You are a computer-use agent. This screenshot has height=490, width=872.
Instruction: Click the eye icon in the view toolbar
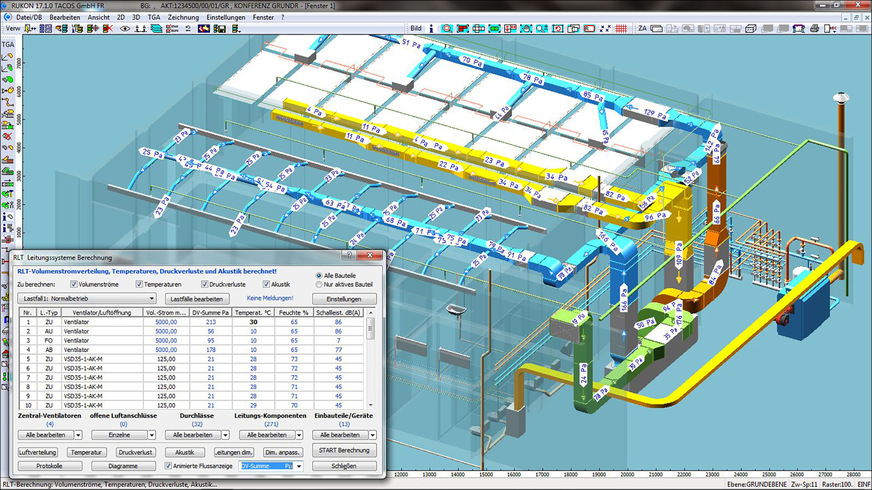(x=126, y=29)
